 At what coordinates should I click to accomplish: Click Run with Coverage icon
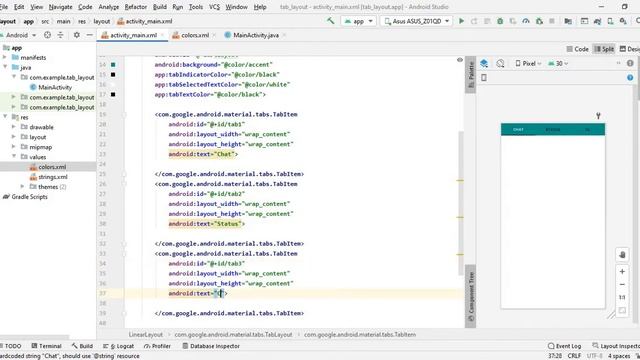[x=513, y=21]
